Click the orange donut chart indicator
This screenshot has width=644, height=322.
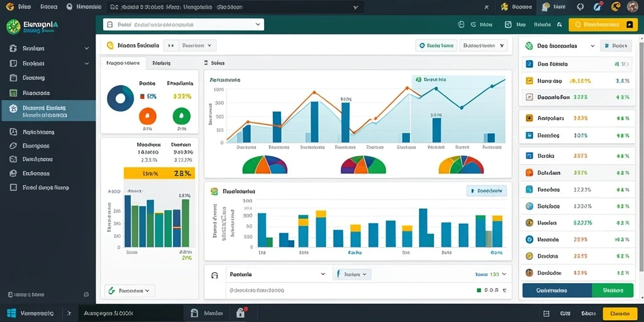tap(148, 116)
